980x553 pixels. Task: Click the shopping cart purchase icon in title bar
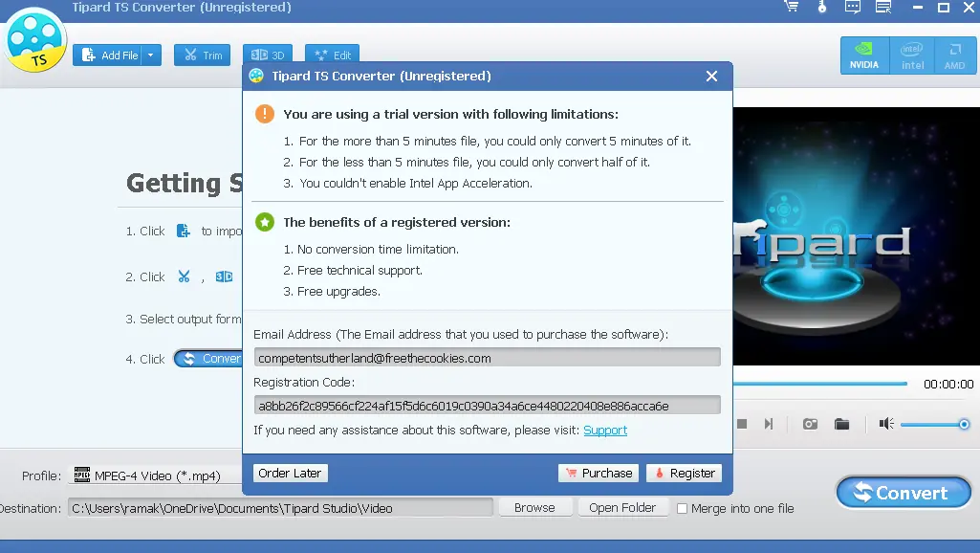791,8
